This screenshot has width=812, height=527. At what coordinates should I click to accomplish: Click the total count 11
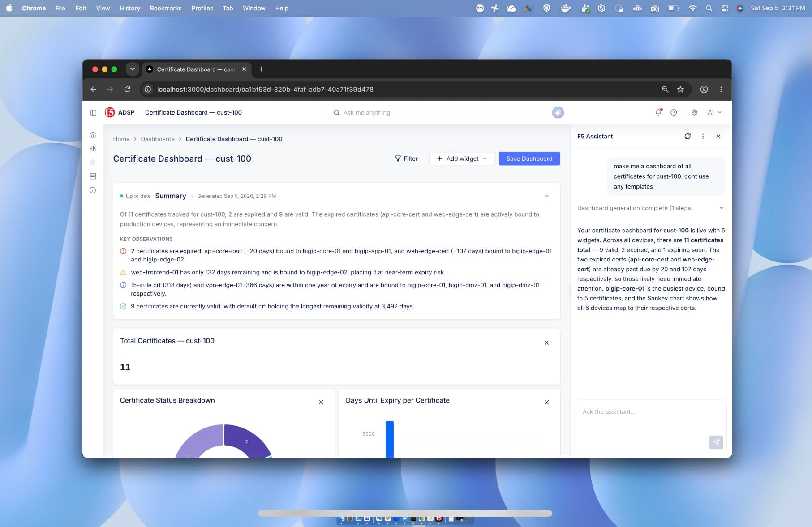(x=125, y=367)
